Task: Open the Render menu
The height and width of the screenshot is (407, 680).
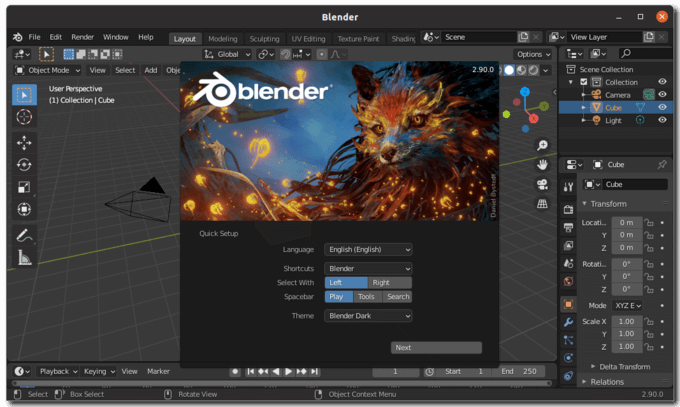Action: [82, 37]
